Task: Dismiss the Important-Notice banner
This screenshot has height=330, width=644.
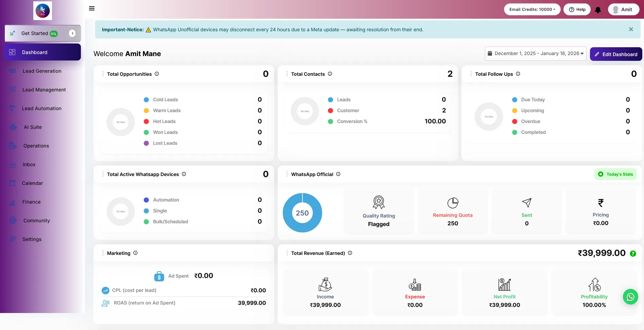Action: click(631, 30)
